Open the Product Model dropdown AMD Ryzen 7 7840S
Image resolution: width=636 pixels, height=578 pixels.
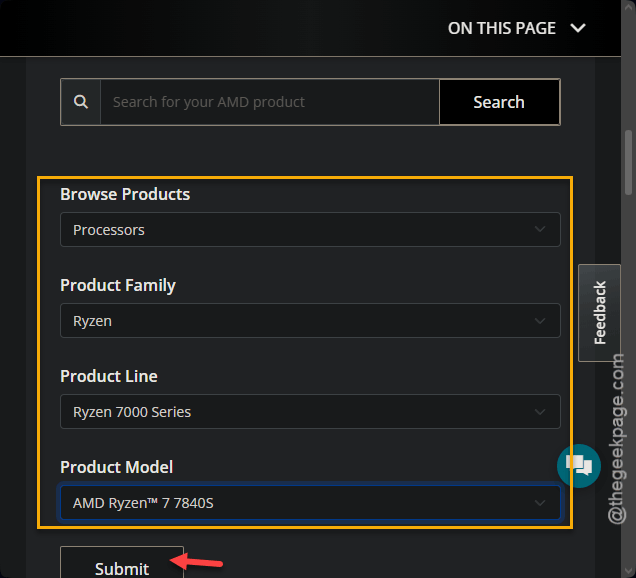310,503
